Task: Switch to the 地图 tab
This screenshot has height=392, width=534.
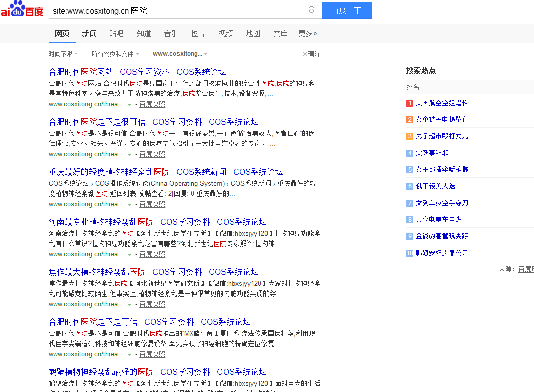Action: point(253,33)
